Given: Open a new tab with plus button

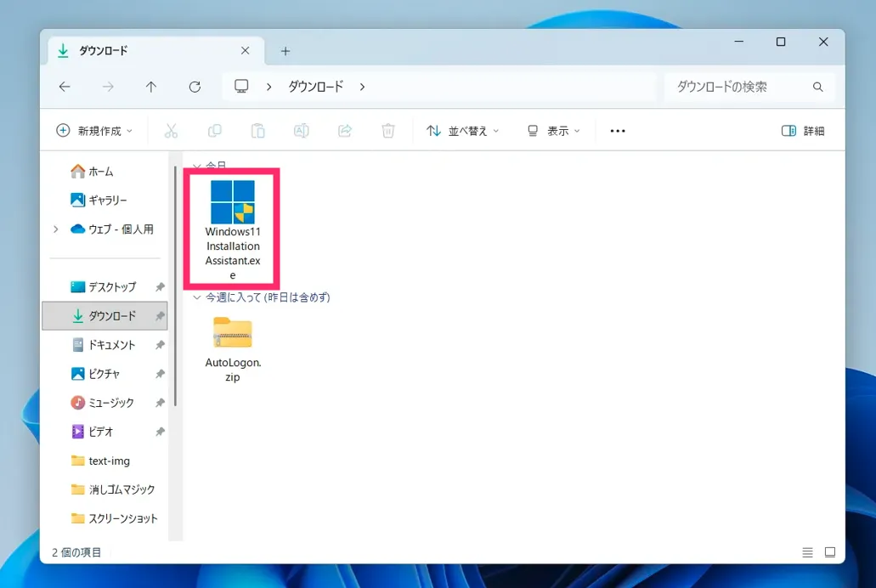Looking at the screenshot, I should tap(285, 51).
